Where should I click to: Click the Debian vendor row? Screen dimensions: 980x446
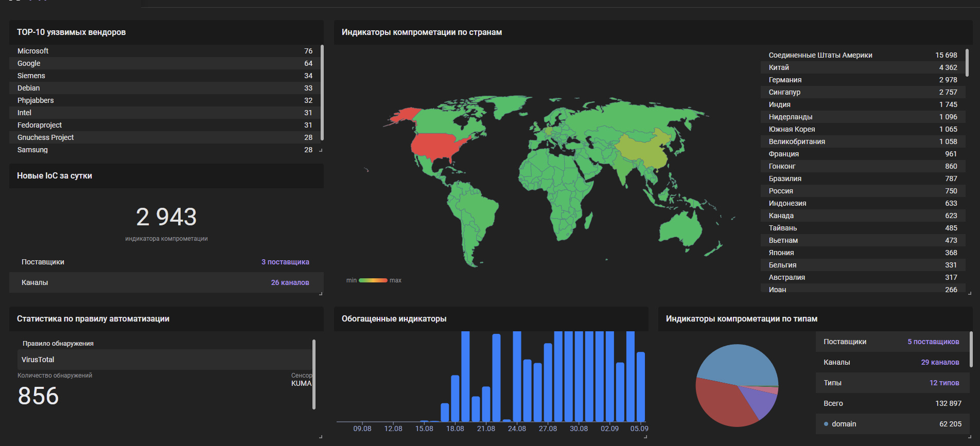pos(165,88)
